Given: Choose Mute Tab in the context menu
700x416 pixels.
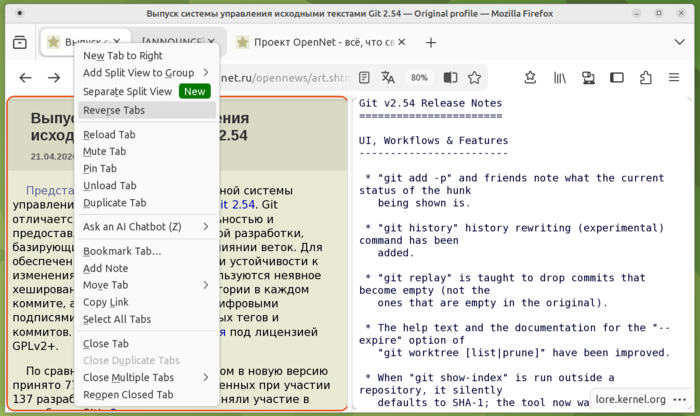Looking at the screenshot, I should (104, 151).
